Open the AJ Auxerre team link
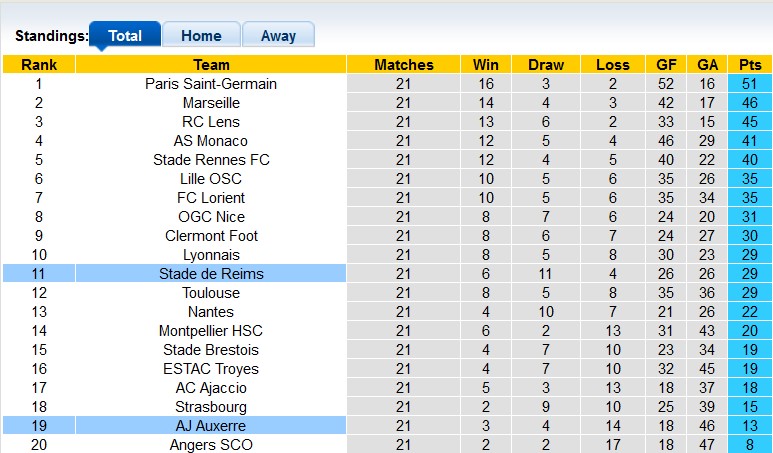 [x=211, y=426]
